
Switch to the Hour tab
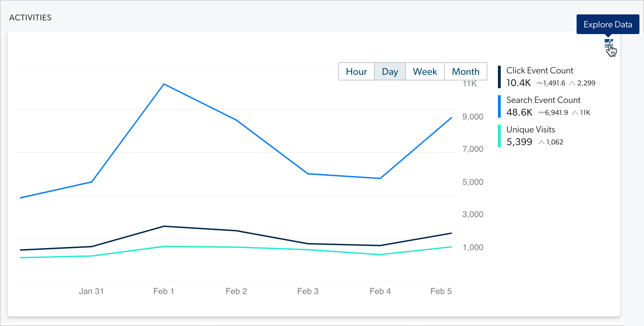(x=356, y=71)
